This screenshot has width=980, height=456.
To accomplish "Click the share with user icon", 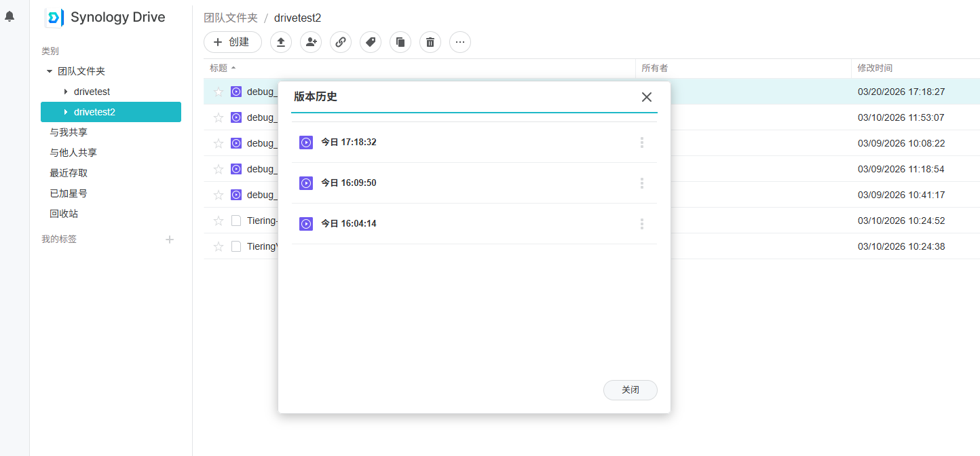I will [311, 42].
